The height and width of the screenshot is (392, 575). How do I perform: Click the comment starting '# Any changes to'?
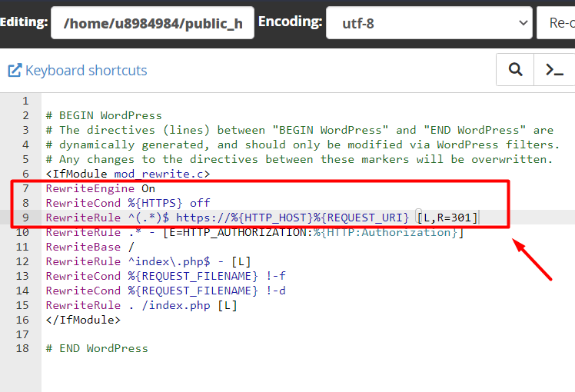299,159
